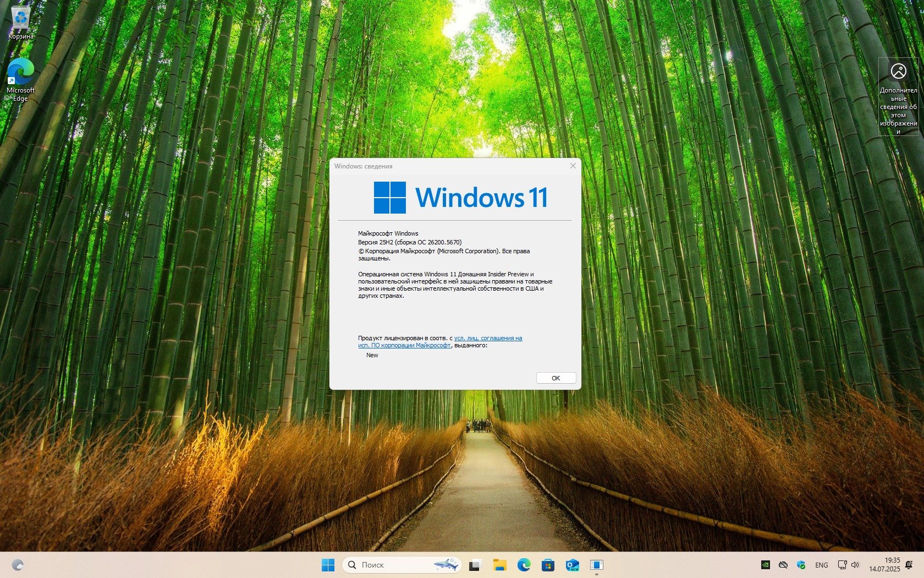924x578 pixels.
Task: Click the OneDrive cloud tray icon
Action: click(x=783, y=565)
